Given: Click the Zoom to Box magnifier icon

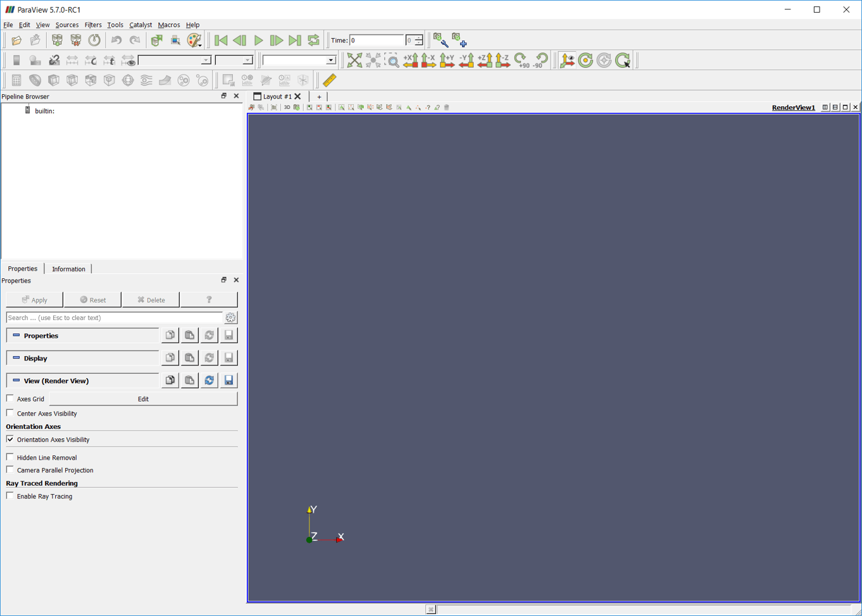Looking at the screenshot, I should pyautogui.click(x=392, y=60).
